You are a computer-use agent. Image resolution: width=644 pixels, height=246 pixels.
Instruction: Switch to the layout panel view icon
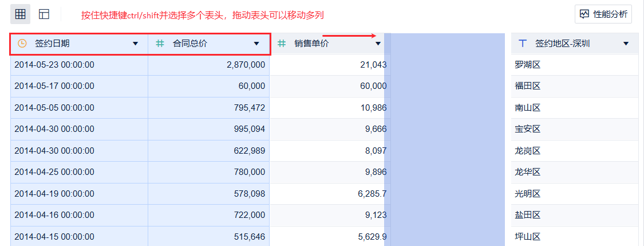click(x=44, y=14)
